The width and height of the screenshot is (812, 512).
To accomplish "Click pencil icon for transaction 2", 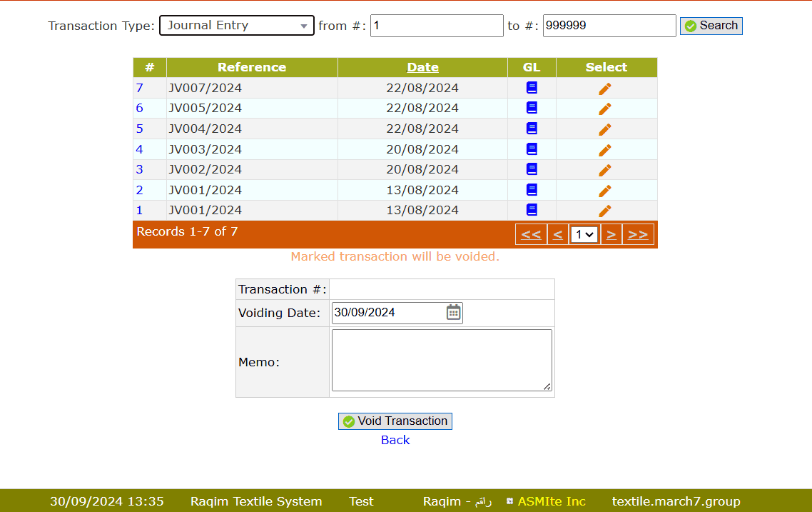I will coord(605,191).
